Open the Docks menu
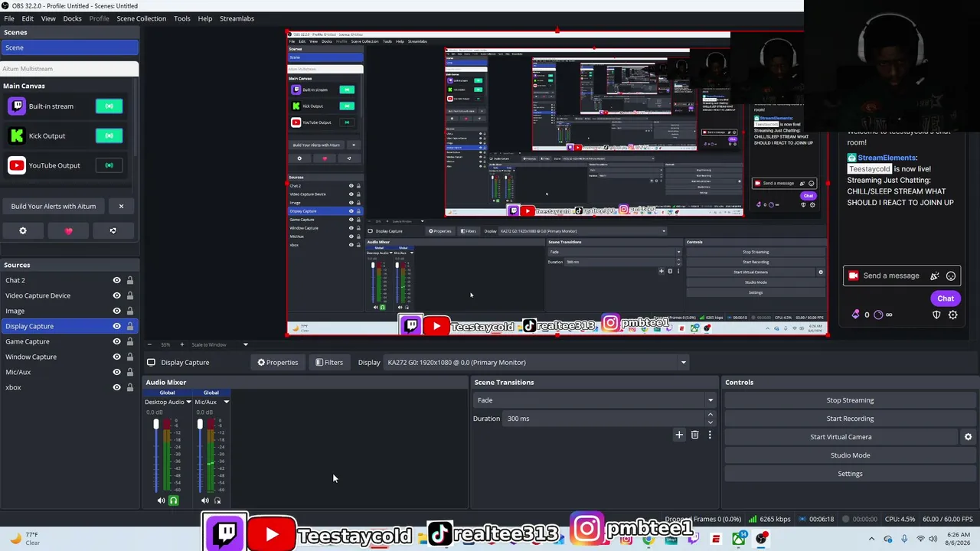This screenshot has width=980, height=551. coord(72,18)
